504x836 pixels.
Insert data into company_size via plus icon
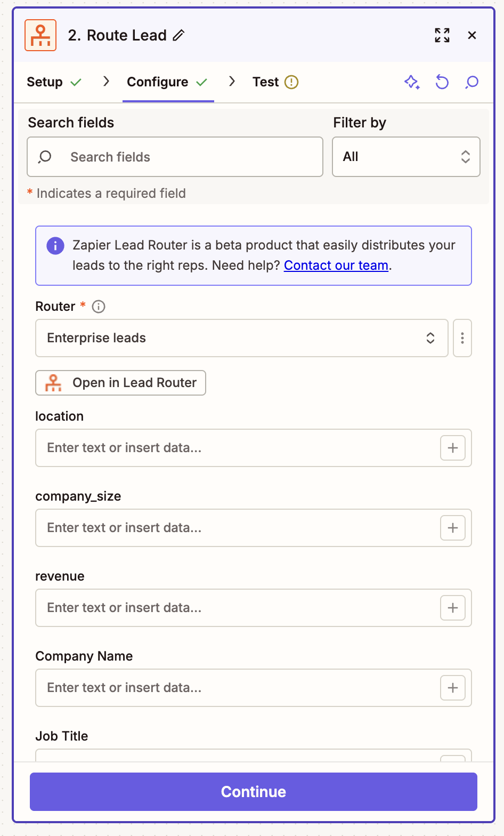pos(453,528)
